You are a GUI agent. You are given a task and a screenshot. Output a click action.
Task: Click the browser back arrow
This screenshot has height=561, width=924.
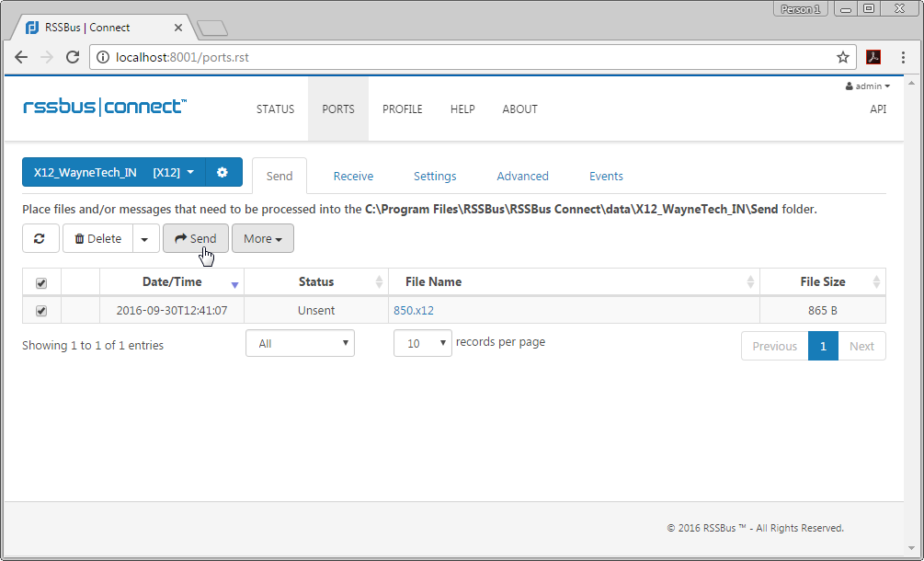click(21, 57)
